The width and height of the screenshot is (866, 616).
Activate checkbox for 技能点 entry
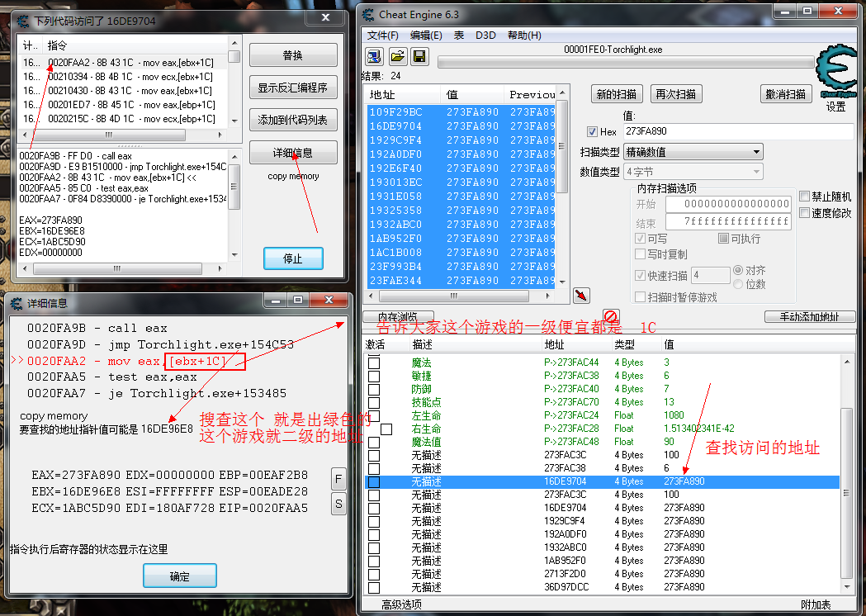click(x=374, y=403)
